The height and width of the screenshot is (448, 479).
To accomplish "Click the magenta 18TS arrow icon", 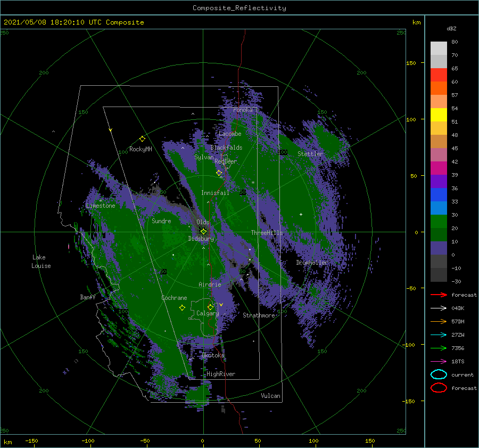I will [439, 362].
